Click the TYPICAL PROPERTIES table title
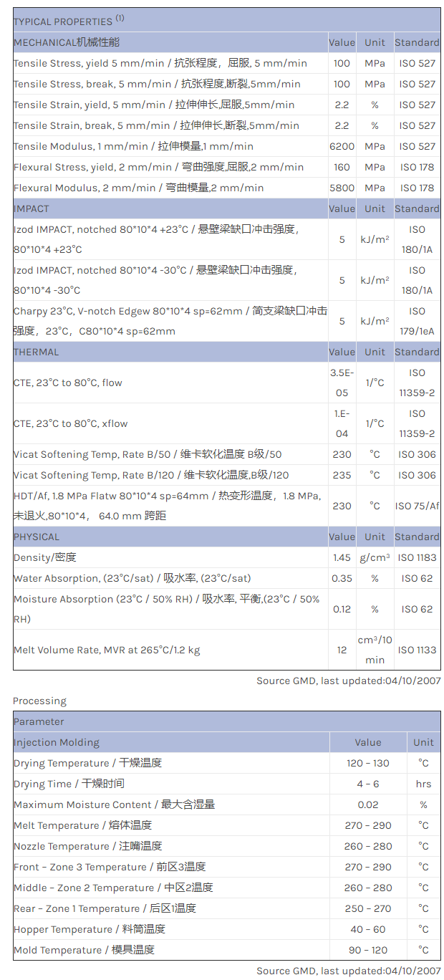 (x=69, y=21)
